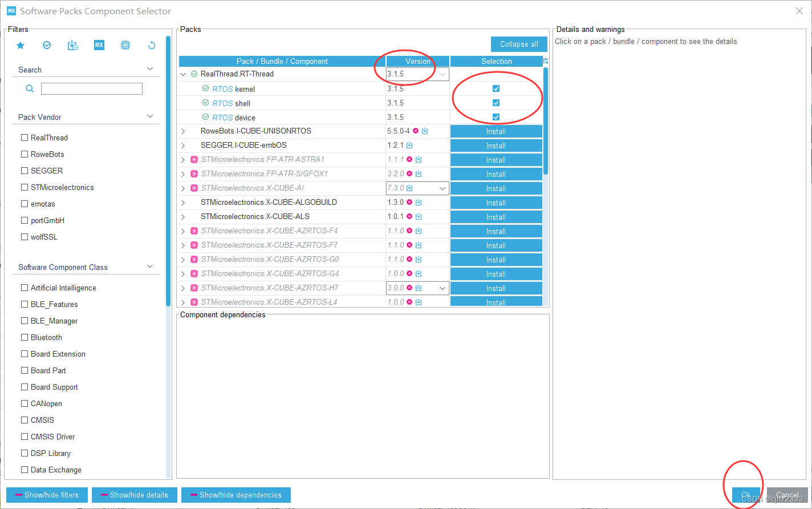Expand the SEGGER.I-CUBE-embOS row

pyautogui.click(x=183, y=146)
